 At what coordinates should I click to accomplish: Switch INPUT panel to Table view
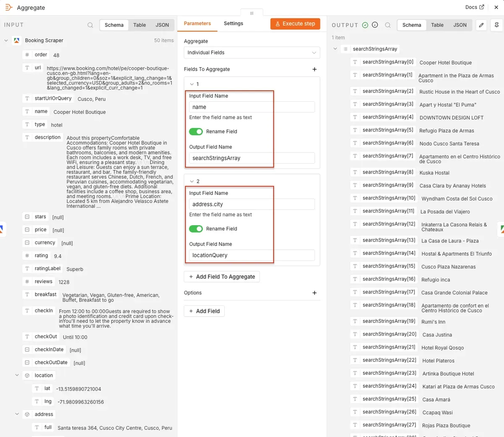click(x=139, y=25)
